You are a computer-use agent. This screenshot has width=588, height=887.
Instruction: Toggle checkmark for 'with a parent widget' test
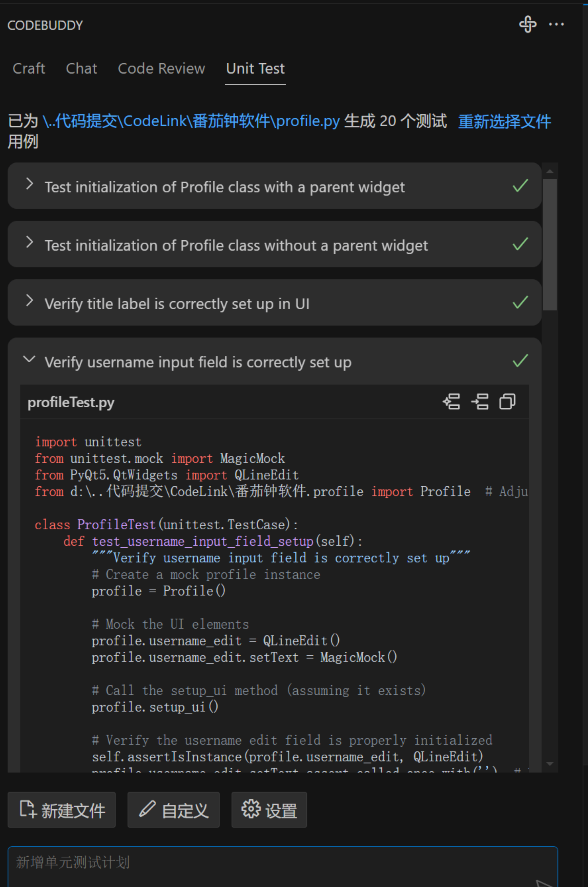click(x=520, y=186)
